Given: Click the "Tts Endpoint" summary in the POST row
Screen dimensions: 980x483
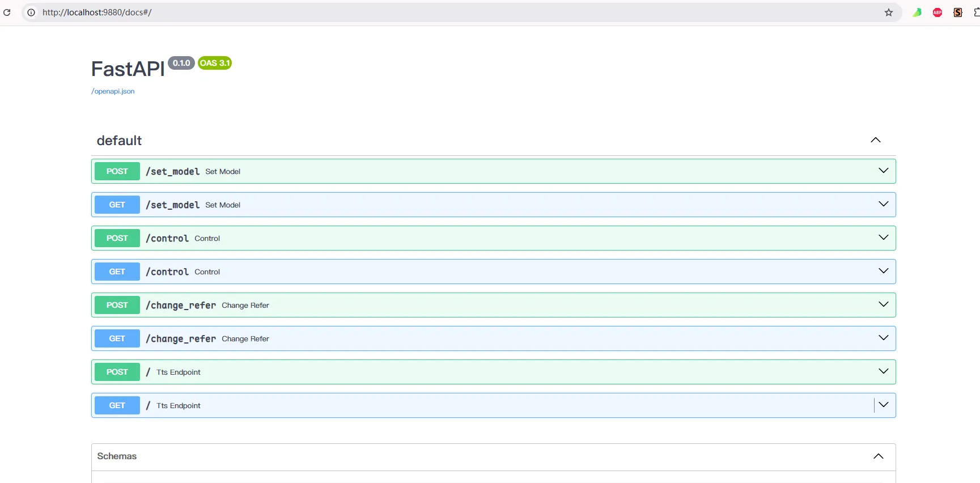Looking at the screenshot, I should 179,372.
